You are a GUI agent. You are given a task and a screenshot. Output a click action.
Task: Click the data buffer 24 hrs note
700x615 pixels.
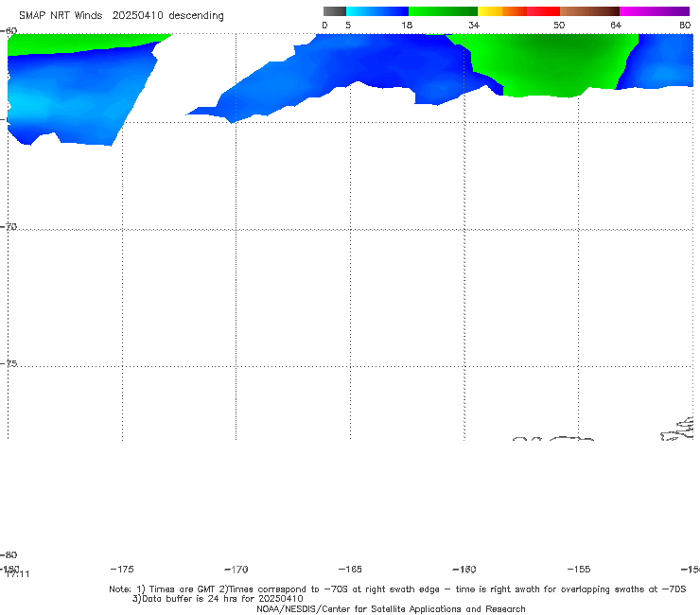click(x=218, y=599)
